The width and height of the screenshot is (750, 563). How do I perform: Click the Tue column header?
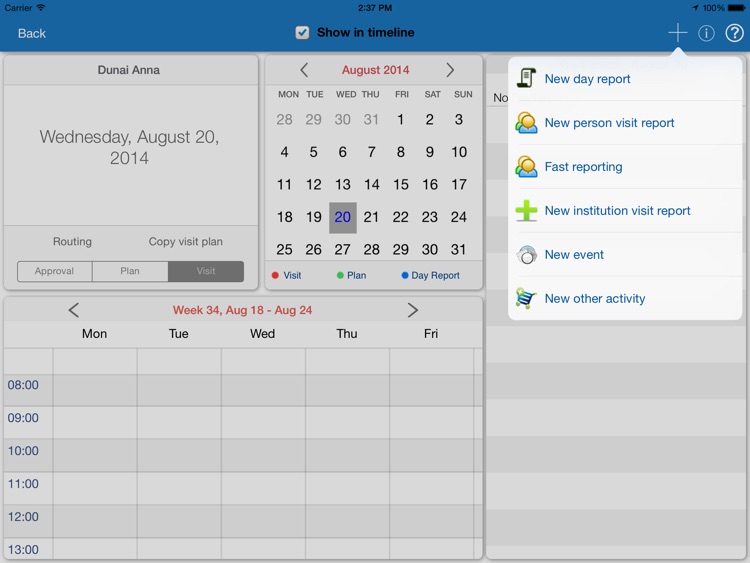click(x=178, y=333)
